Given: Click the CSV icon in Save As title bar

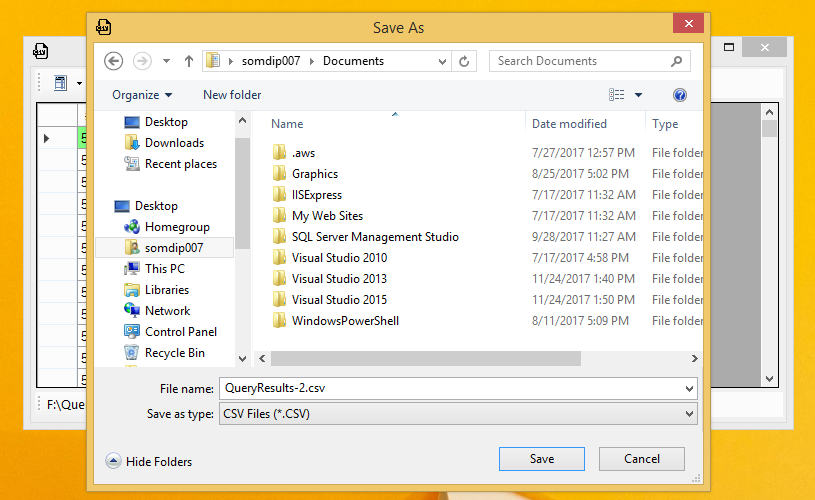Looking at the screenshot, I should [103, 27].
